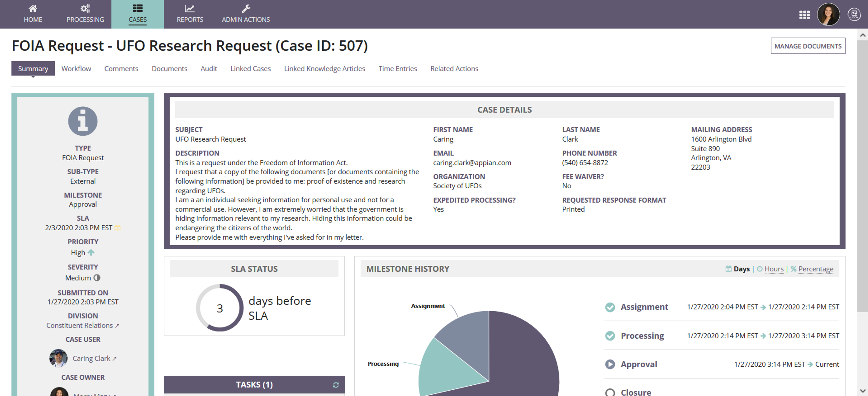Click the Manage Documents button
Image resolution: width=868 pixels, height=396 pixels.
click(808, 46)
